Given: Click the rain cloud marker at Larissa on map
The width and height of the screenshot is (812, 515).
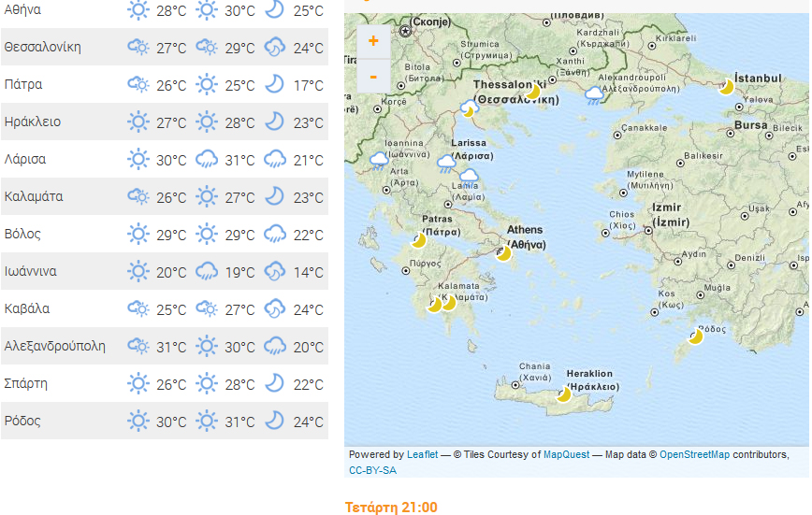Looking at the screenshot, I should (x=447, y=164).
